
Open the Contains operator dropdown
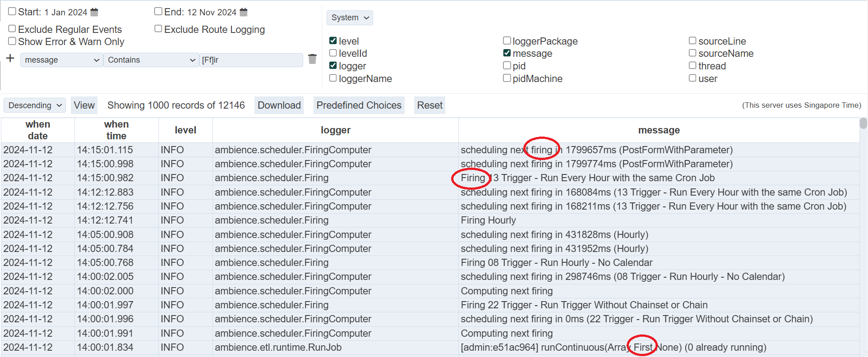click(x=151, y=60)
